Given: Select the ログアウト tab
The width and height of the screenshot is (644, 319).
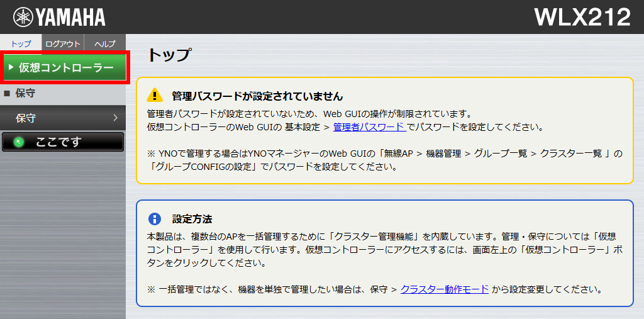Looking at the screenshot, I should 63,43.
